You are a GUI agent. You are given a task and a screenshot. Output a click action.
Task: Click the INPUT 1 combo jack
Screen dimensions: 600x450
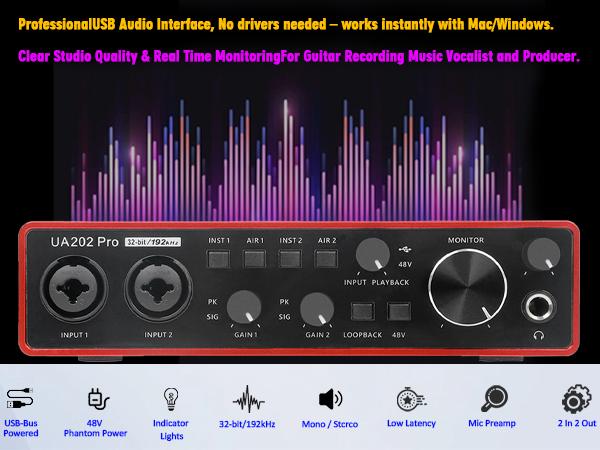(x=74, y=290)
